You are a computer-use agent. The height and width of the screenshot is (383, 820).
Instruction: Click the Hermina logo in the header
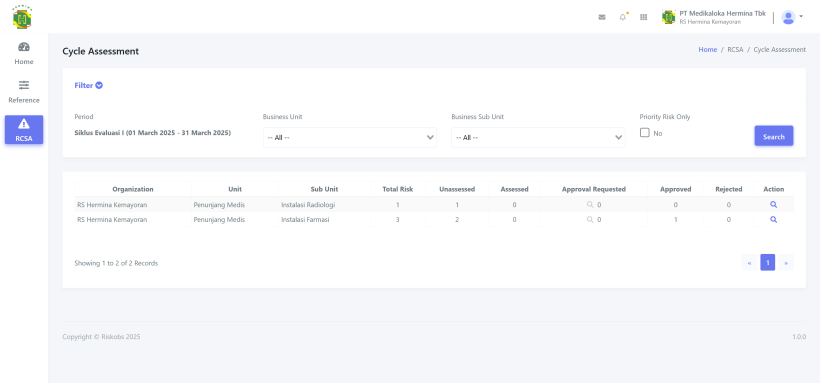(22, 17)
